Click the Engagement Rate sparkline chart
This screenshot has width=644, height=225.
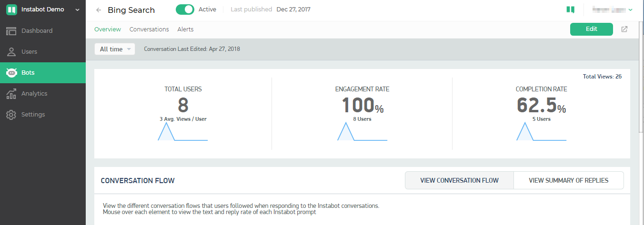click(x=362, y=132)
